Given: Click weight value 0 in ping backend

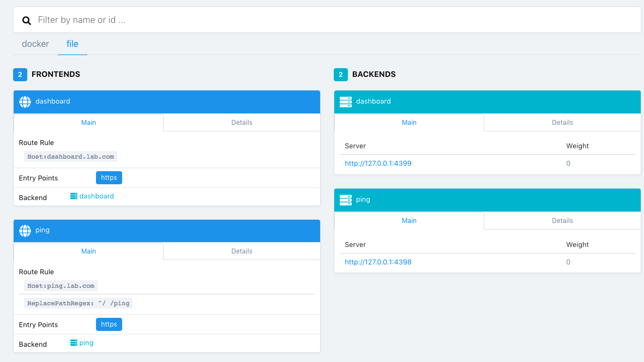Looking at the screenshot, I should click(568, 262).
